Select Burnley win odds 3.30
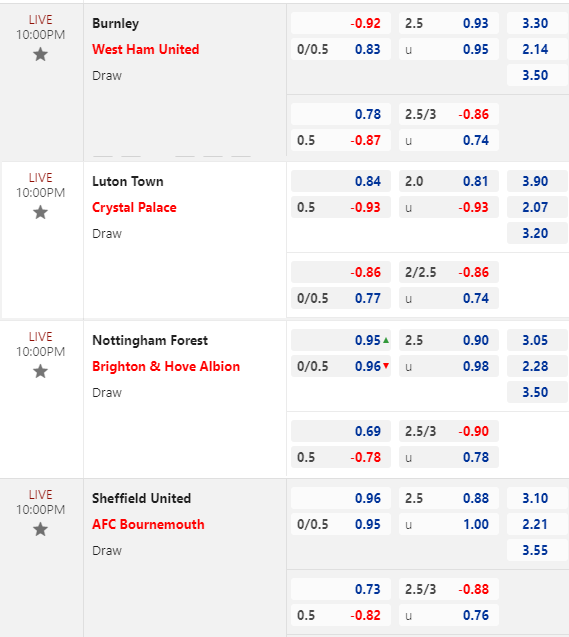Screen dimensions: 569x637 (537, 23)
